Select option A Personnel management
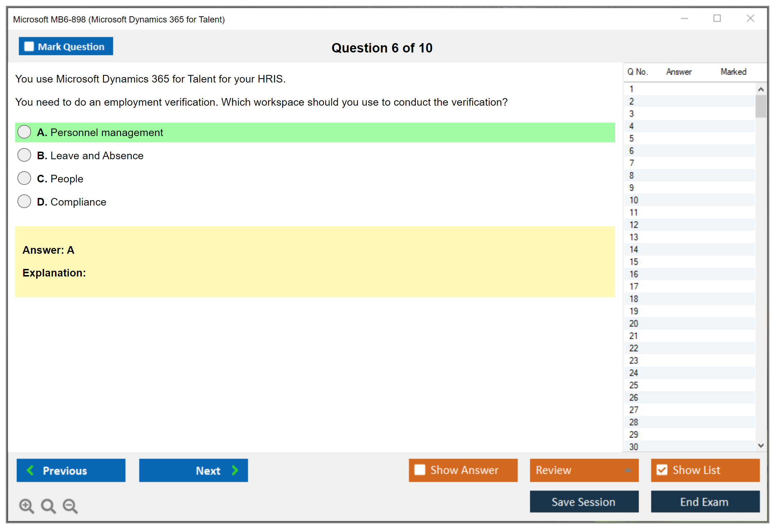The image size is (778, 532). pos(24,132)
